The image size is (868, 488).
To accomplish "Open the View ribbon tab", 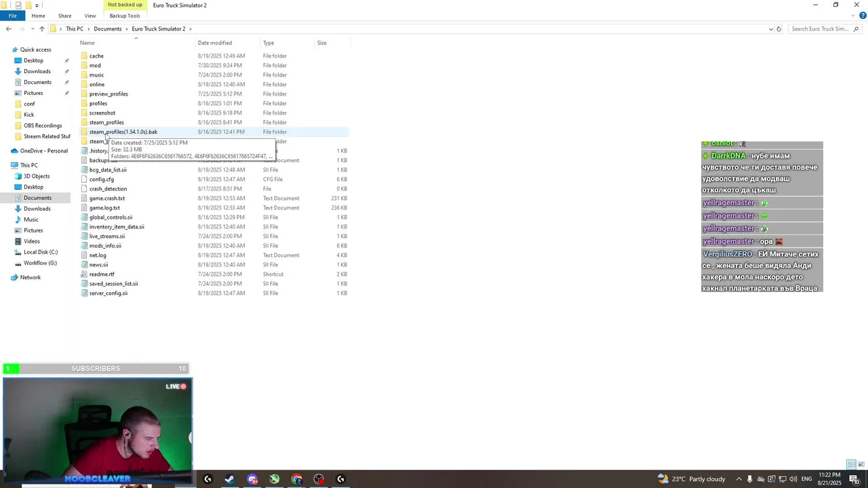I will click(90, 16).
